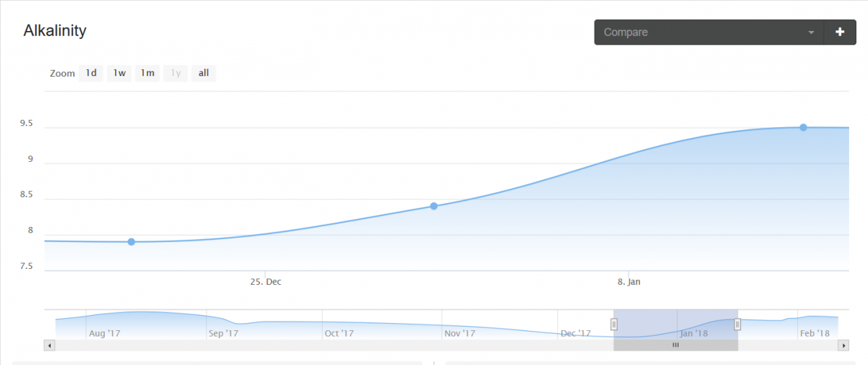The width and height of the screenshot is (868, 365).
Task: Click the data point near 8.4
Action: [x=434, y=206]
